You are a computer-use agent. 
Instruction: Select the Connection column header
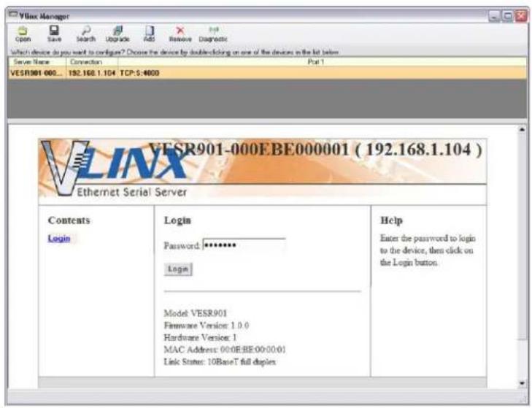(x=92, y=62)
